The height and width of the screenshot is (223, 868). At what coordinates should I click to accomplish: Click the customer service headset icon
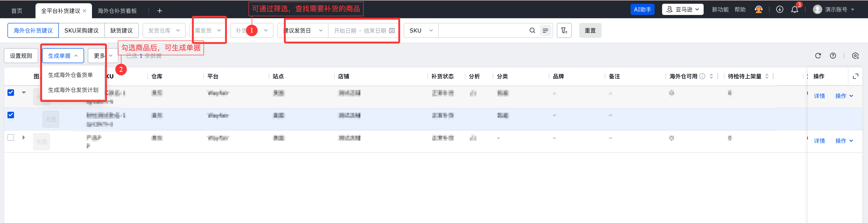tap(759, 9)
